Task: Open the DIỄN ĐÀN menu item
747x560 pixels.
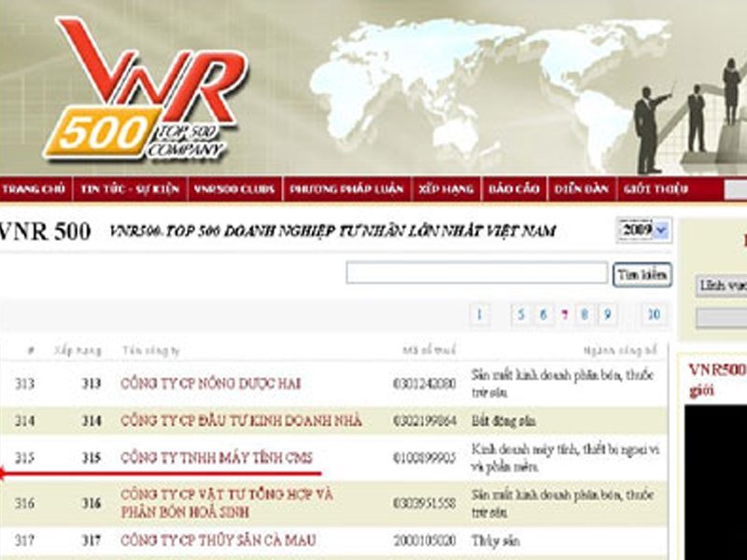Action: pyautogui.click(x=582, y=189)
